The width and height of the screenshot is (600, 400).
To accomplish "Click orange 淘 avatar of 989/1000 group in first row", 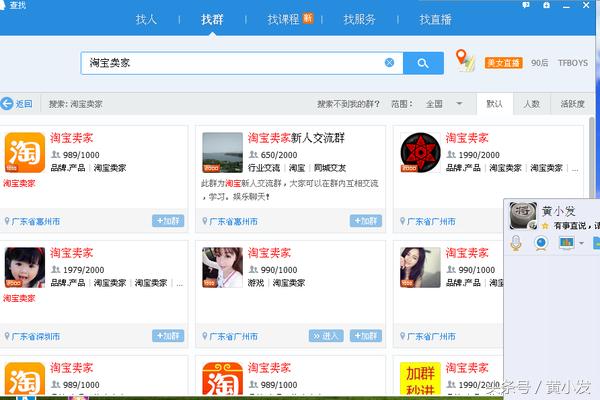I will pyautogui.click(x=25, y=152).
